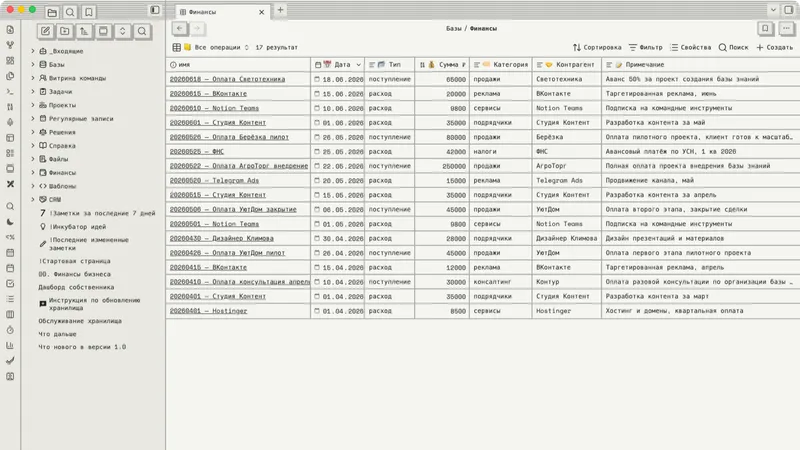Expand the CRM folder
The image size is (800, 450).
point(33,199)
